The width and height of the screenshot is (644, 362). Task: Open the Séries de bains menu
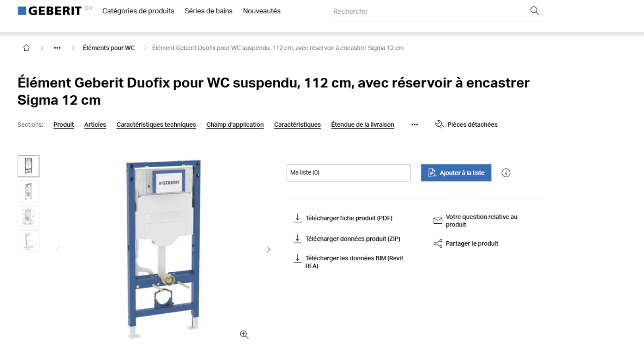click(208, 11)
